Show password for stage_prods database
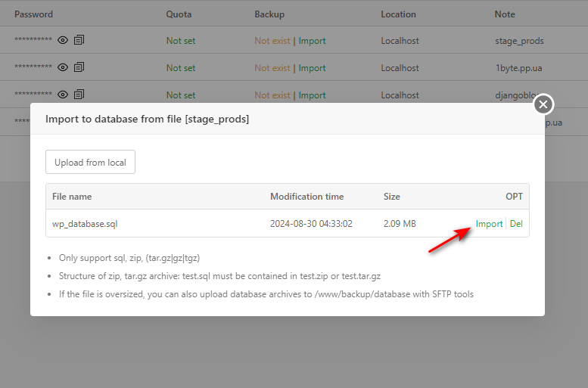The width and height of the screenshot is (588, 388). [63, 41]
